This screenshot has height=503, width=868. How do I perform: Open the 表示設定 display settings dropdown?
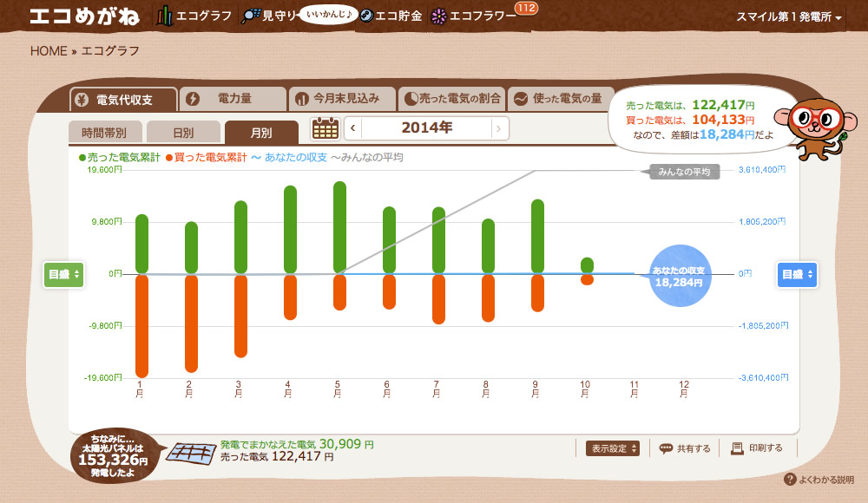click(613, 448)
